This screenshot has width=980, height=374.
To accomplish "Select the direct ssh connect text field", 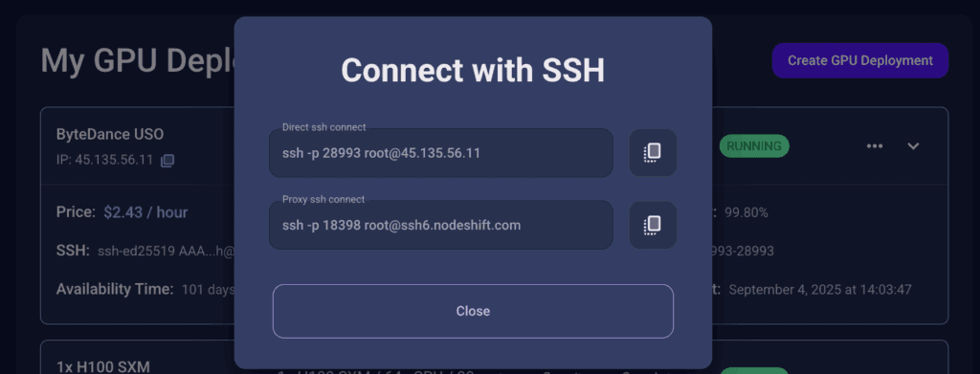I will (441, 153).
